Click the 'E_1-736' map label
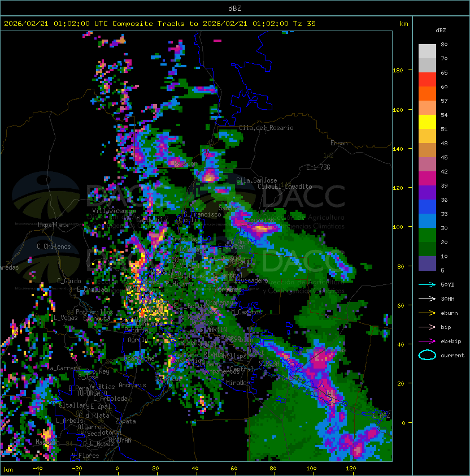Viewport: 470px width, 476px height. click(x=318, y=167)
